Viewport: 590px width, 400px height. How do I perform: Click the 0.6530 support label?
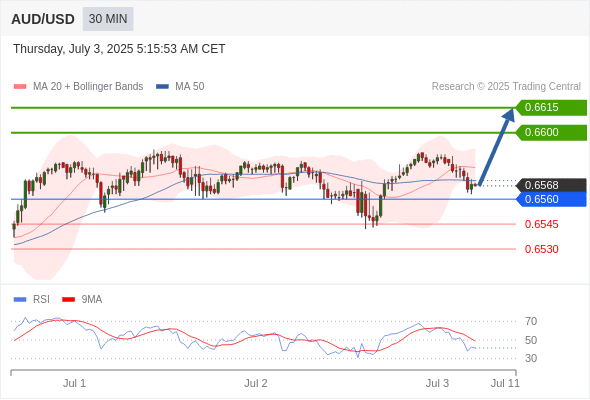[x=541, y=249]
